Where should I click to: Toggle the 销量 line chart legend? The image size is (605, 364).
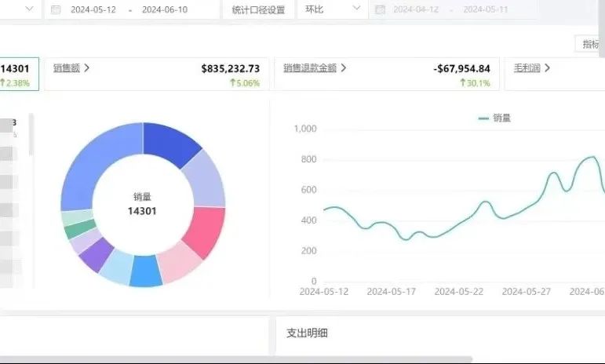click(x=494, y=118)
